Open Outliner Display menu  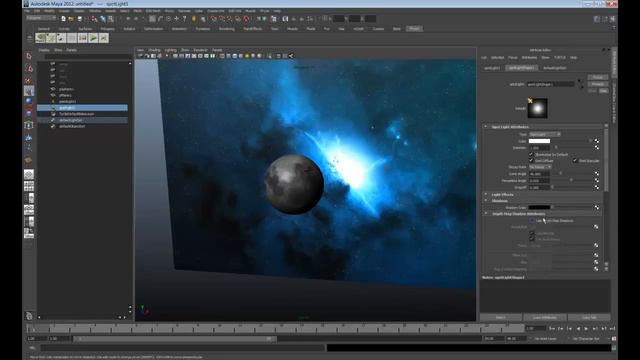point(44,50)
